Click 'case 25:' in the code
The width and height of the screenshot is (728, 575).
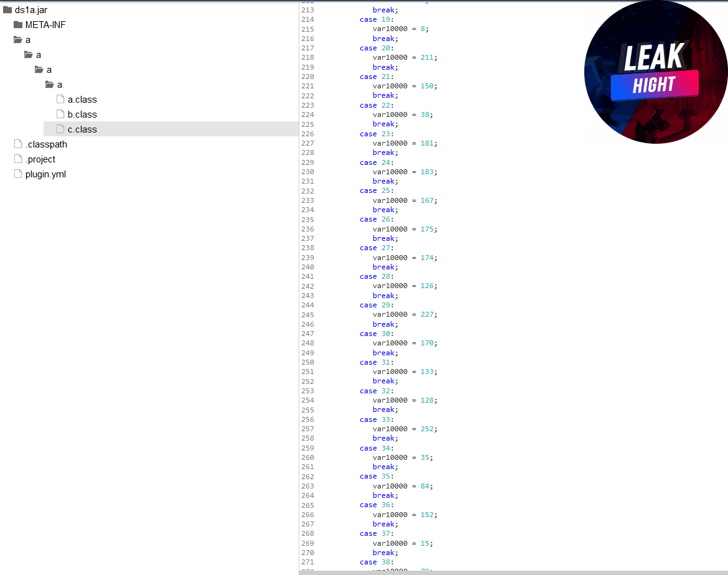(376, 191)
